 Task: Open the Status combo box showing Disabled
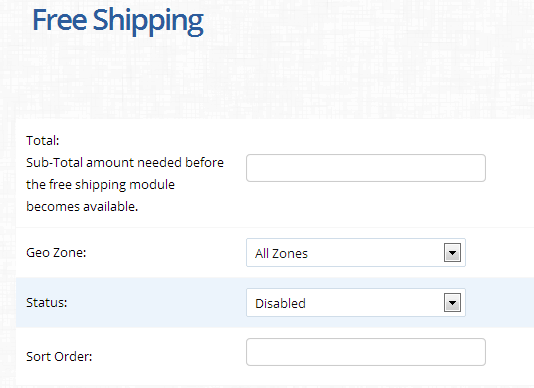tap(356, 302)
